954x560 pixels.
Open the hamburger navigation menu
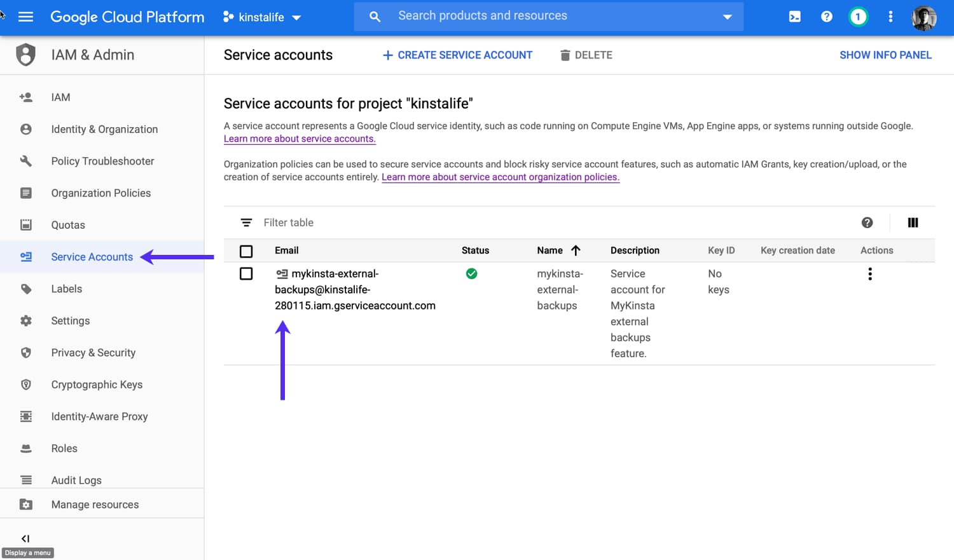(x=25, y=17)
